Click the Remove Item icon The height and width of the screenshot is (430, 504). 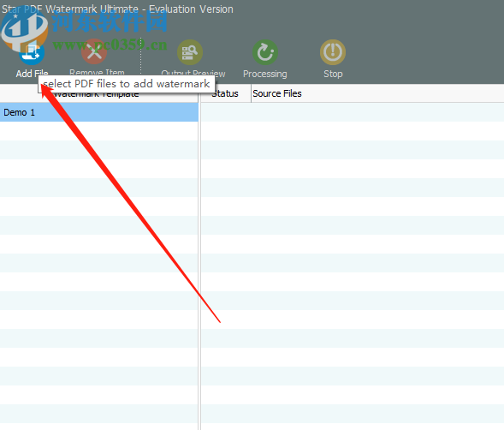point(94,51)
